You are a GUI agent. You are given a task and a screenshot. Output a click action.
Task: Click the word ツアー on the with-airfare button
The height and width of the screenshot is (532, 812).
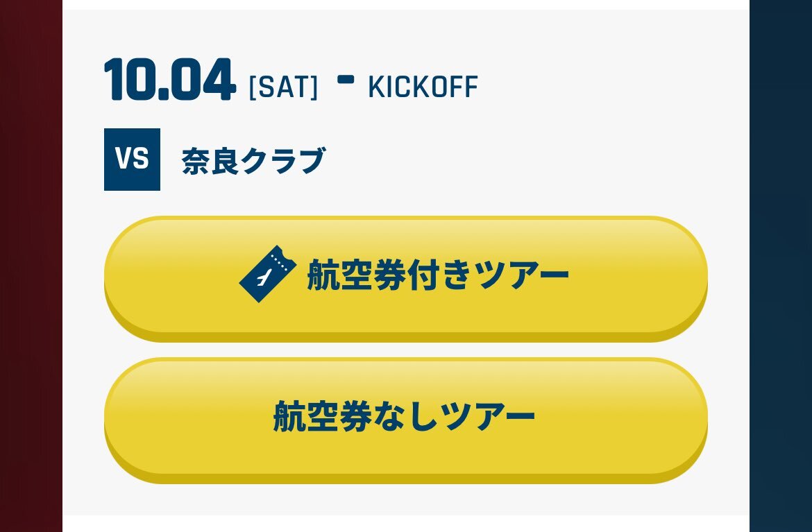tap(523, 274)
